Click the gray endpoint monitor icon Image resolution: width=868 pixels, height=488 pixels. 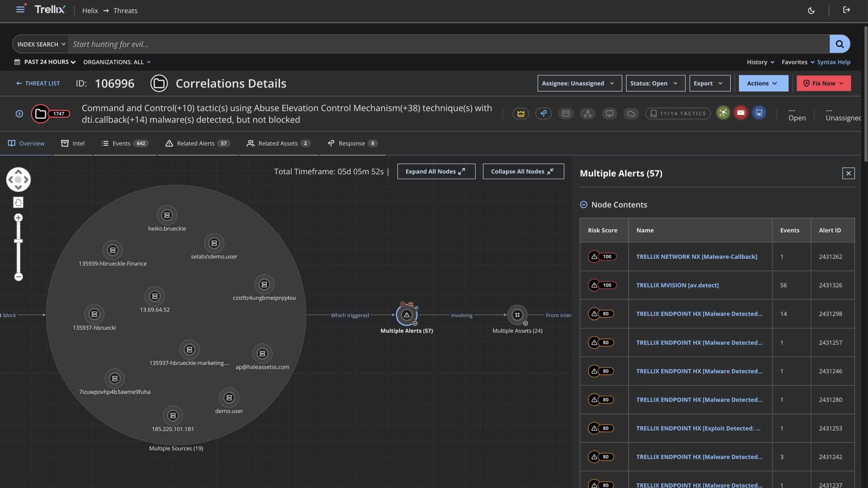(x=609, y=114)
